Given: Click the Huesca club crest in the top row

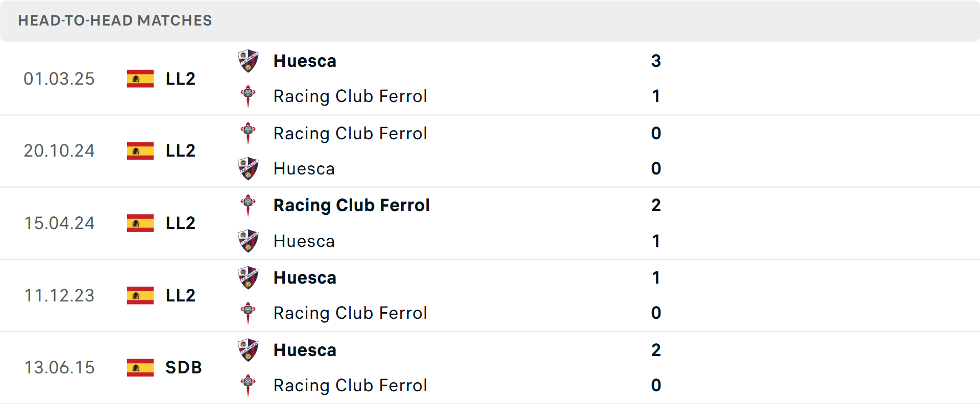Looking at the screenshot, I should tap(249, 61).
